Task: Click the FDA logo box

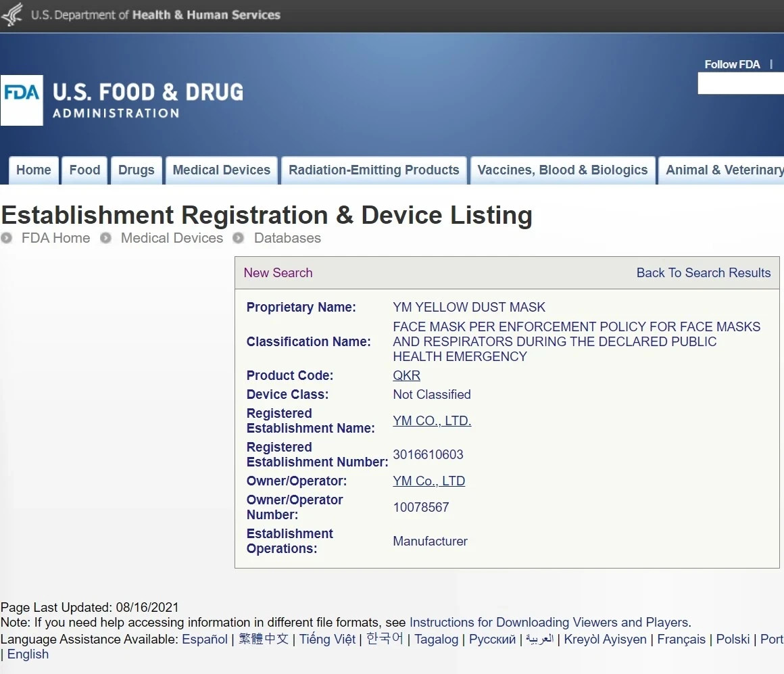Action: point(22,101)
